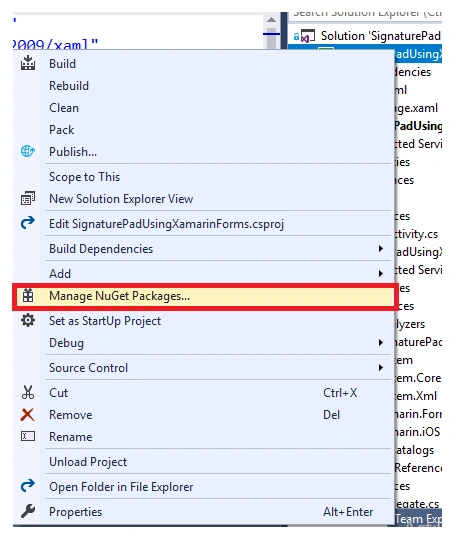Viewport: 463px width, 539px height.
Task: Choose Edit SignaturePadUsingXamarinForms.csproj
Action: tap(203, 224)
